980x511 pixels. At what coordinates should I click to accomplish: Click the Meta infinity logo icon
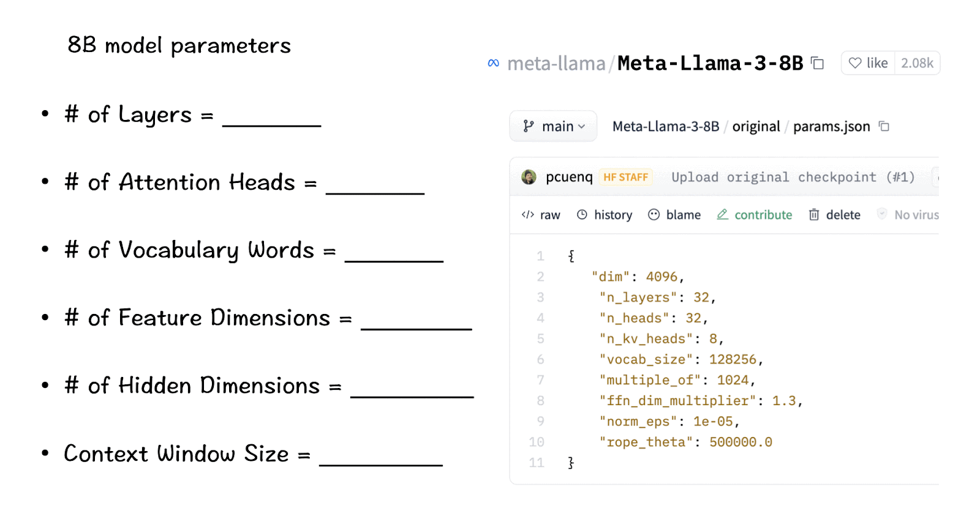coord(493,63)
